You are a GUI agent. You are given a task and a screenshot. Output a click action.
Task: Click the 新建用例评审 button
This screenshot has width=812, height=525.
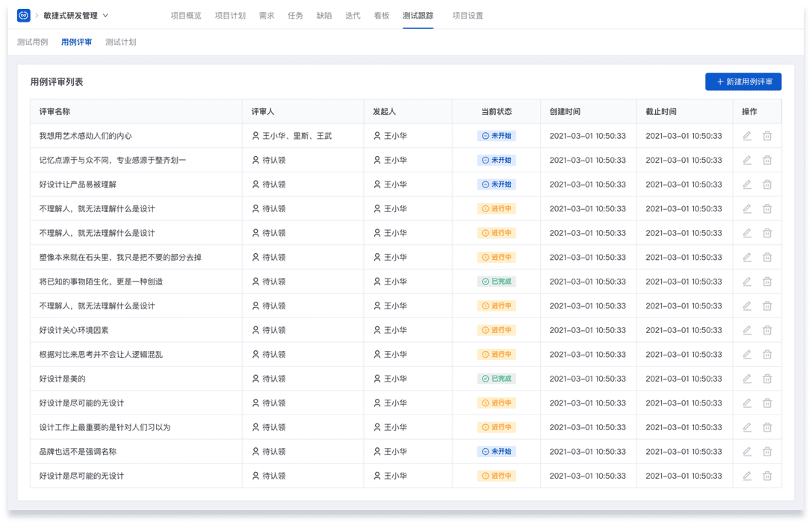[743, 82]
